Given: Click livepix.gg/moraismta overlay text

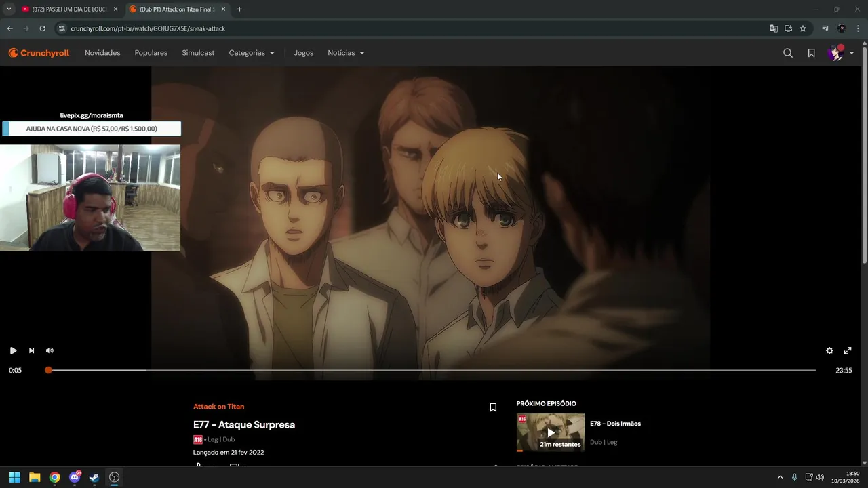Looking at the screenshot, I should [x=92, y=115].
